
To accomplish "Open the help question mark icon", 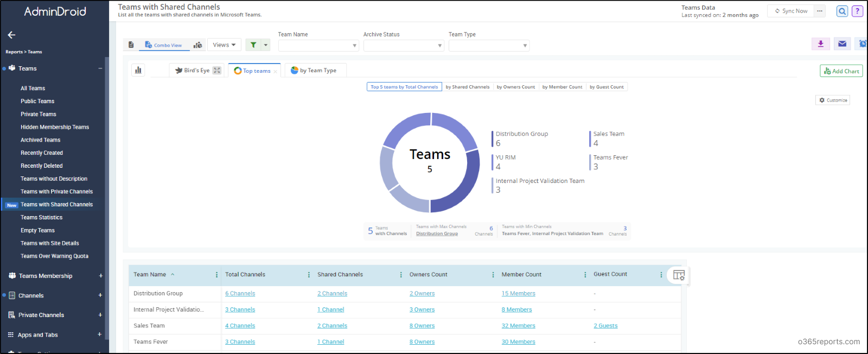I will point(857,11).
